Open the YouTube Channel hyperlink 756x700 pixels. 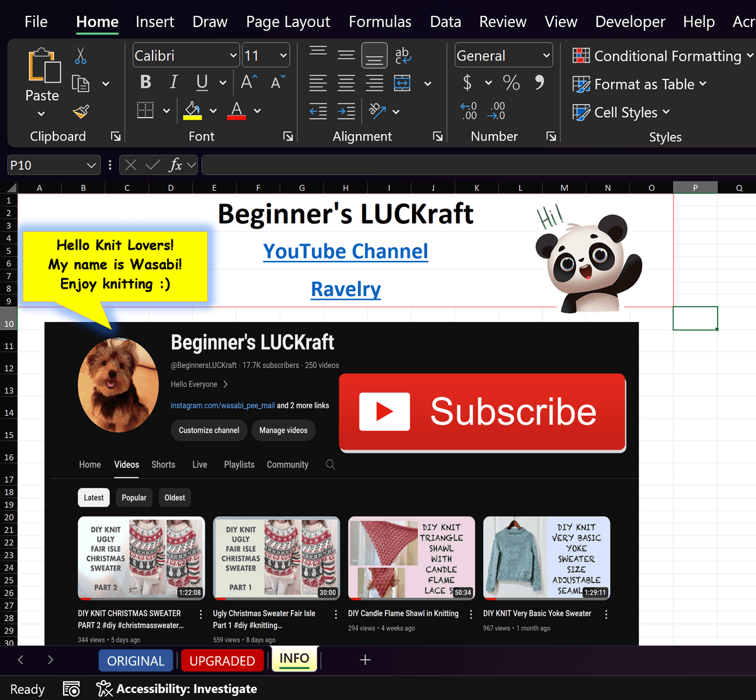pyautogui.click(x=345, y=251)
